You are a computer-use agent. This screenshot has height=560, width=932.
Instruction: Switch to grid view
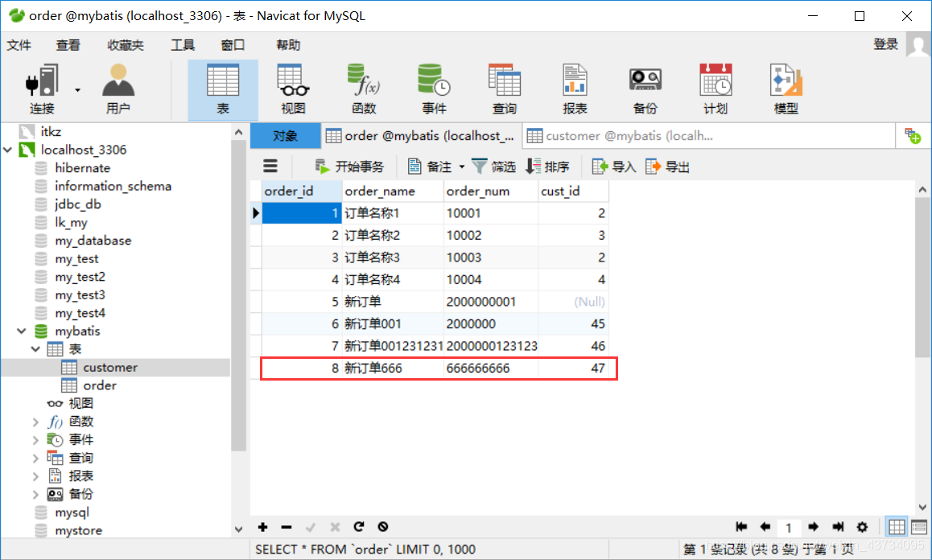[x=897, y=527]
